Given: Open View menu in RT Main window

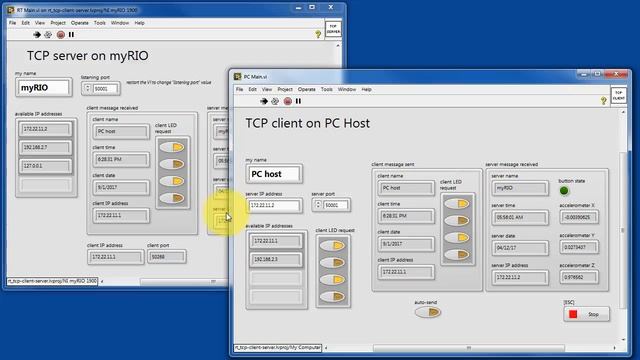Looking at the screenshot, I should (x=40, y=23).
